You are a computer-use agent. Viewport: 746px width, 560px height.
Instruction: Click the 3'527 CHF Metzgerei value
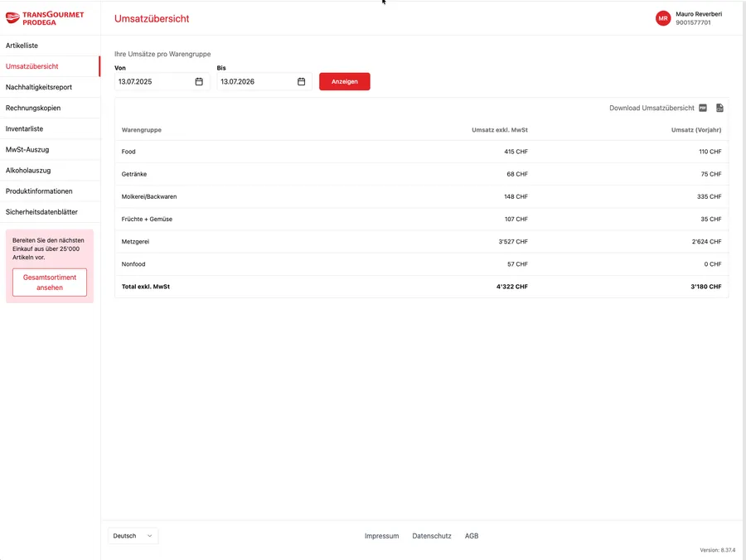tap(513, 242)
